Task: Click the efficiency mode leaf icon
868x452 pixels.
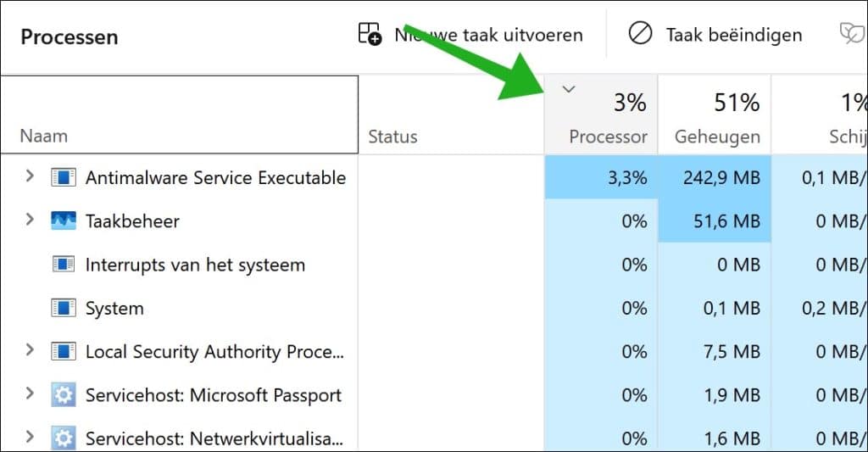Action: [x=850, y=34]
